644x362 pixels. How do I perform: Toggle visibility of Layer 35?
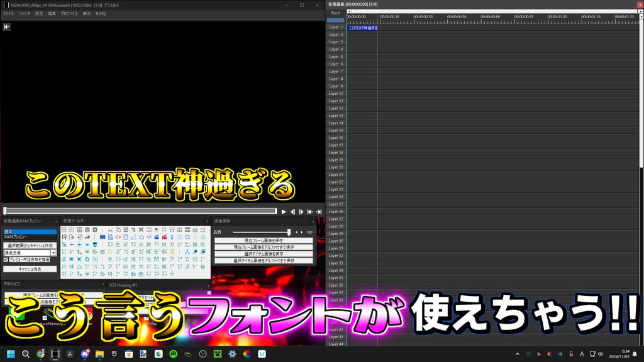pos(336,278)
